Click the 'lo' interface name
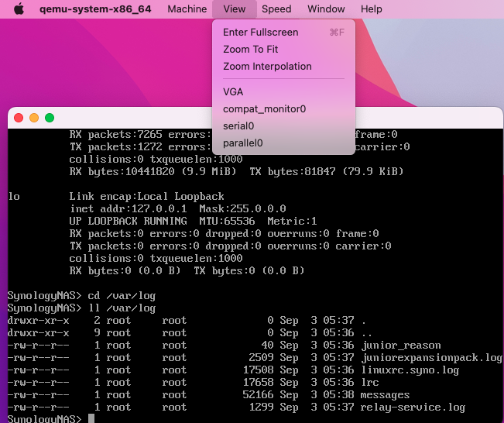Image resolution: width=504 pixels, height=423 pixels. click(x=14, y=196)
